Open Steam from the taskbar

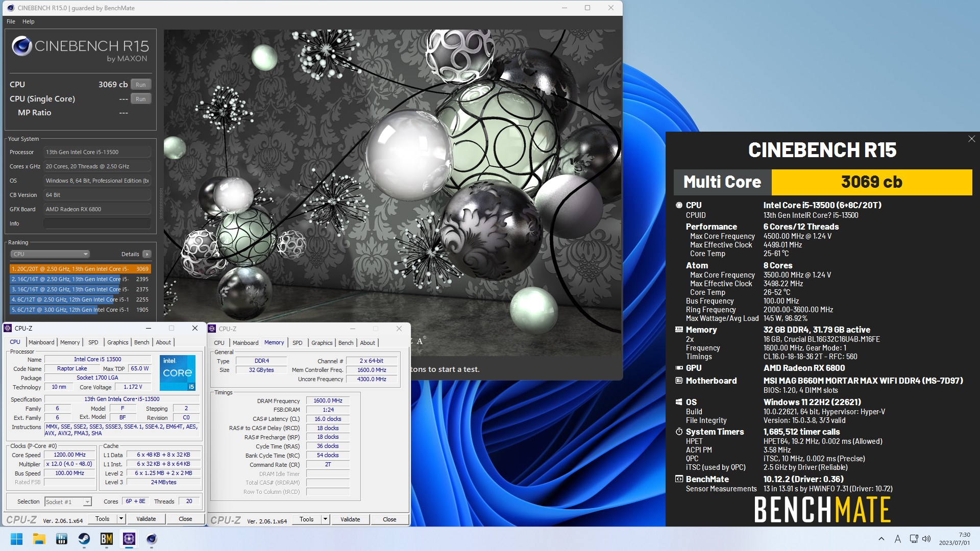click(x=84, y=539)
